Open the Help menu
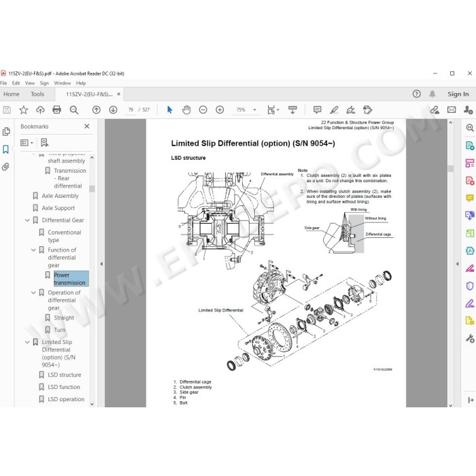The image size is (476, 476). [x=81, y=83]
